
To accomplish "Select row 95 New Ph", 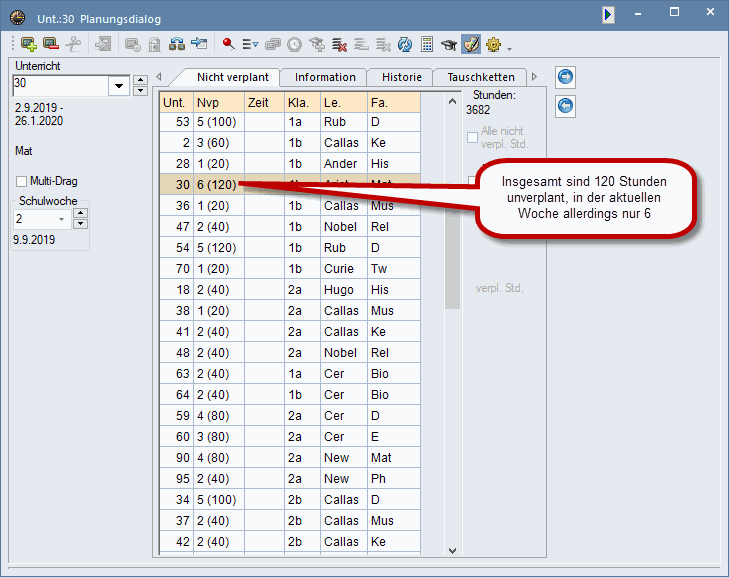I will (x=290, y=479).
